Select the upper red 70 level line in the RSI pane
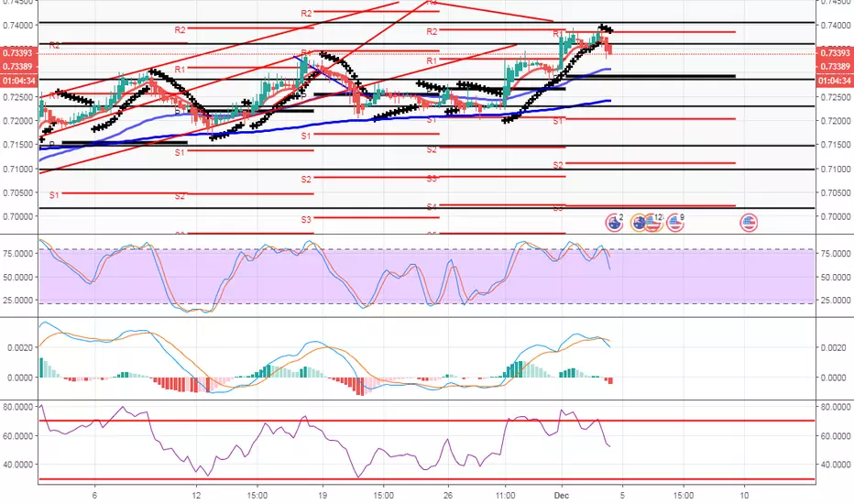The width and height of the screenshot is (854, 504). click(x=426, y=421)
